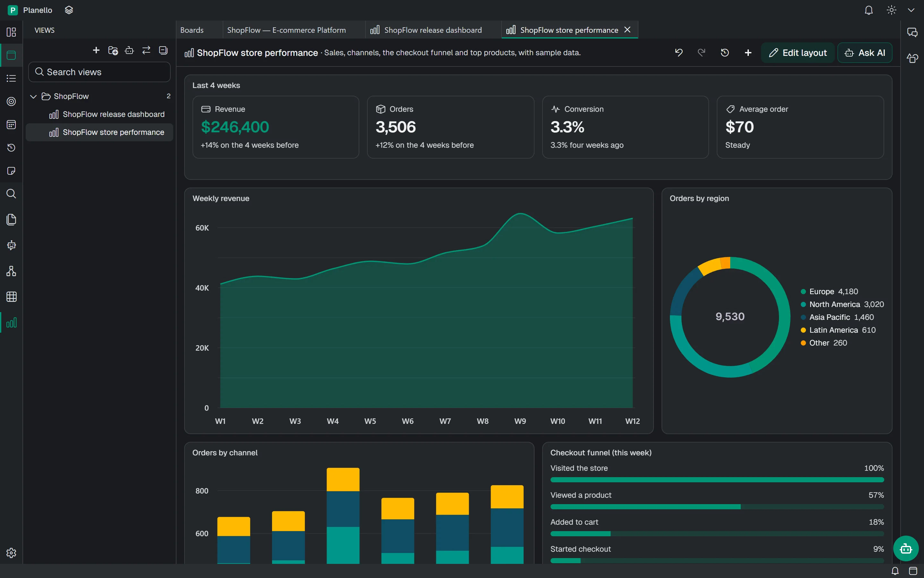Open dashboard version history icon
924x578 pixels.
click(x=725, y=53)
